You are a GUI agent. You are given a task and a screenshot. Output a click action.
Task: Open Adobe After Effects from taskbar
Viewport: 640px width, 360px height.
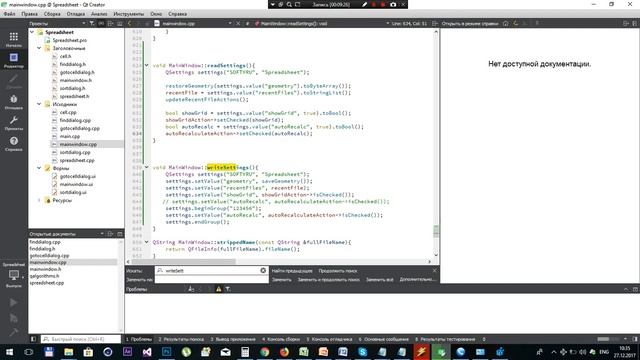pos(127,351)
